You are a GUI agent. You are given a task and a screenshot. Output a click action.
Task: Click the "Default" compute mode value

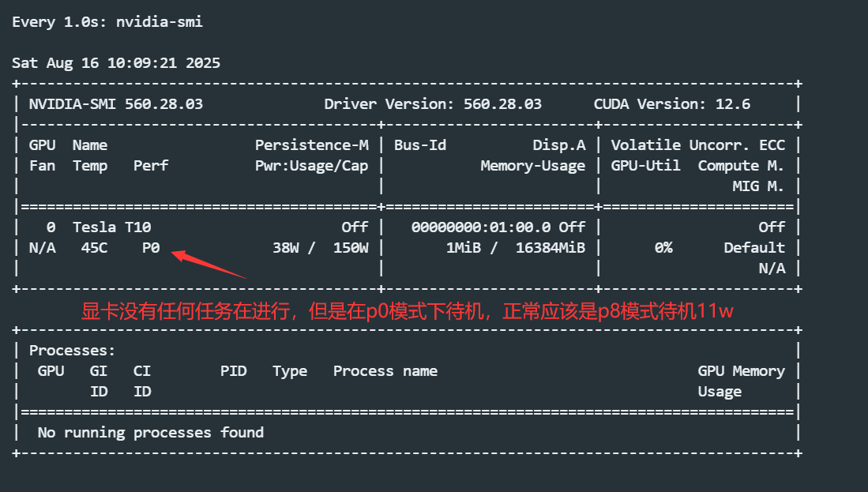(754, 248)
